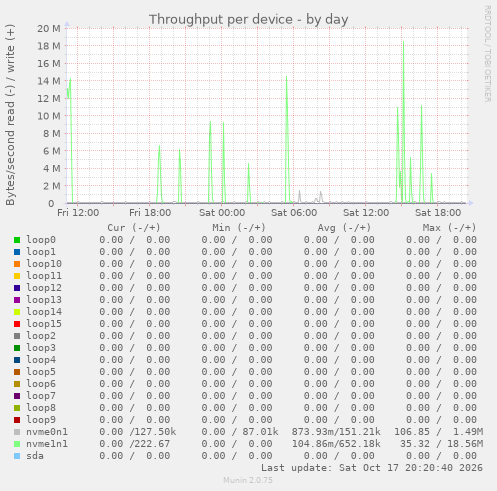The height and width of the screenshot is (491, 497).
Task: Click the loop13 purple legend swatch
Action: (x=17, y=300)
